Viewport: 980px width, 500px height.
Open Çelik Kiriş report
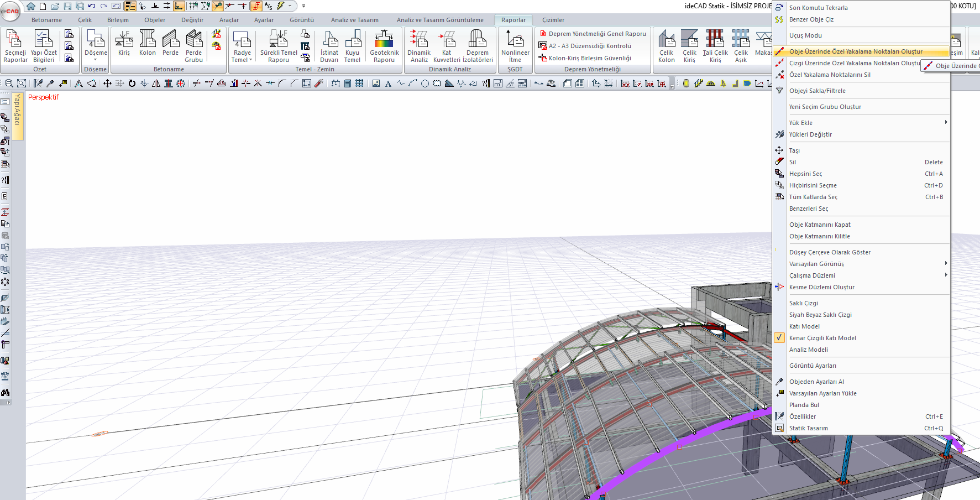690,46
